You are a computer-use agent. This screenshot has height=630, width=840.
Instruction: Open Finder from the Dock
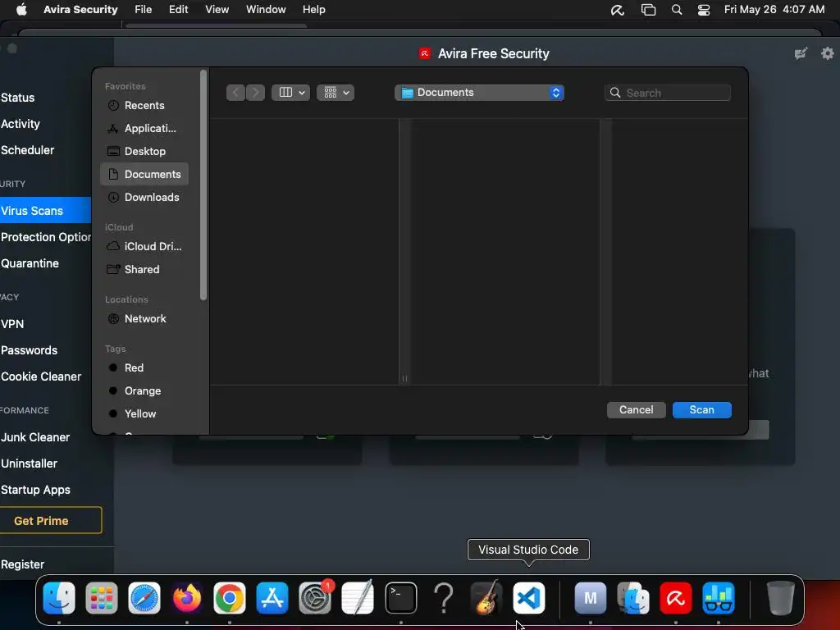(x=59, y=598)
